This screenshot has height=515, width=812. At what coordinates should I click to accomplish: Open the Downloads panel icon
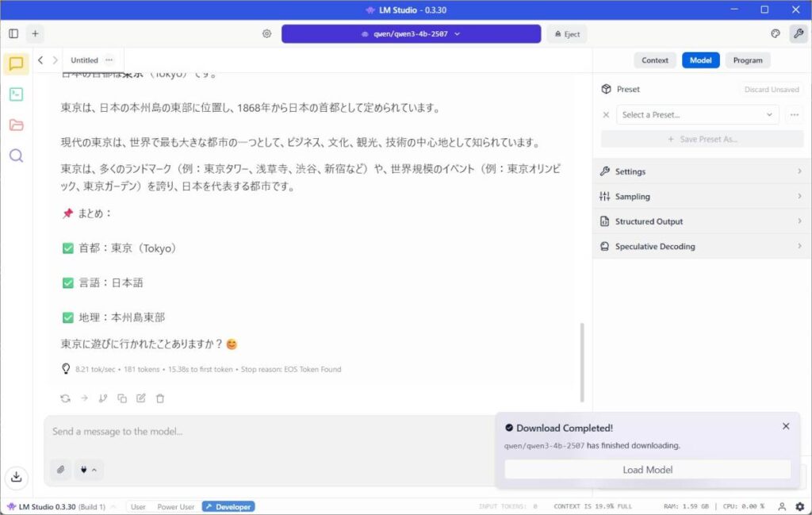click(16, 477)
